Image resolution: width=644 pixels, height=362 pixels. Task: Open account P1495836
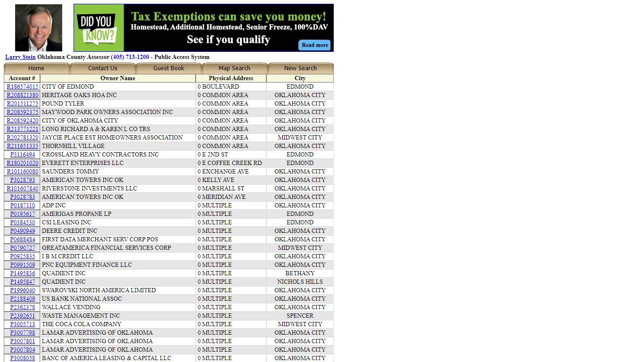point(23,273)
